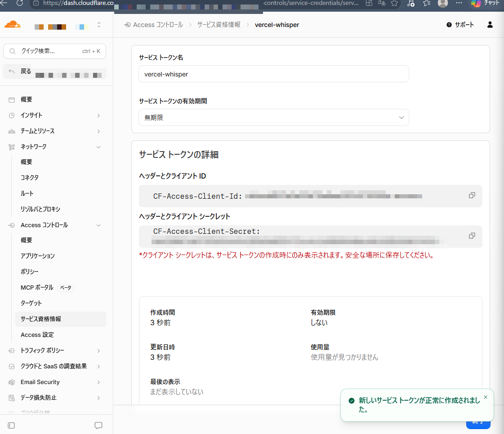504x434 pixels.
Task: Open browser three-dots menu
Action: [x=459, y=3]
